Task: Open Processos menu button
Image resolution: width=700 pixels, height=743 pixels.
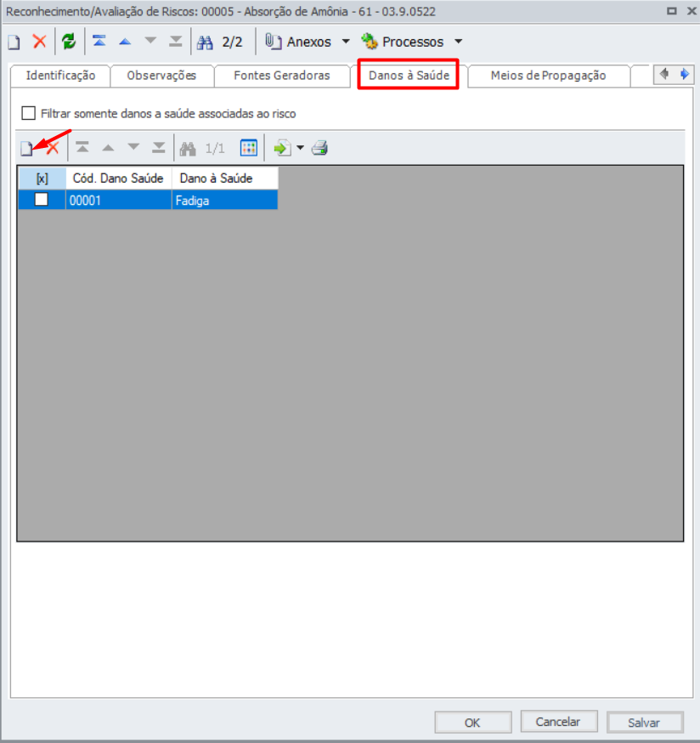Action: coord(403,42)
